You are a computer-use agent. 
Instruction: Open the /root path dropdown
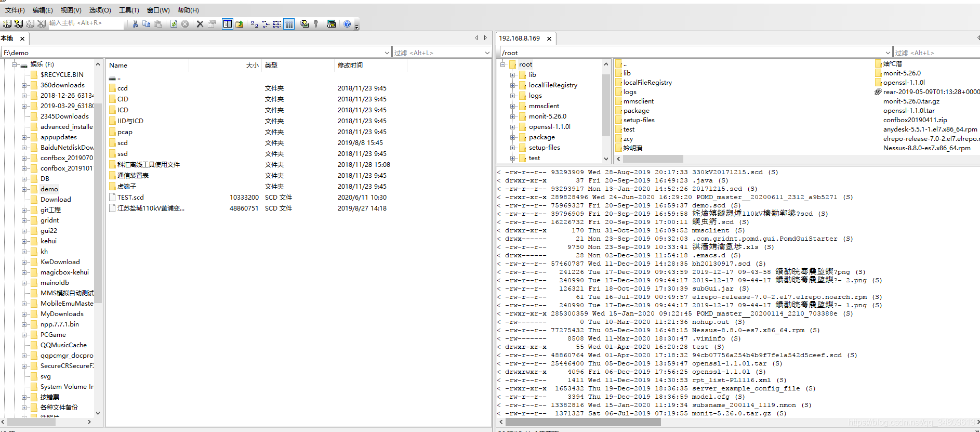coord(888,53)
